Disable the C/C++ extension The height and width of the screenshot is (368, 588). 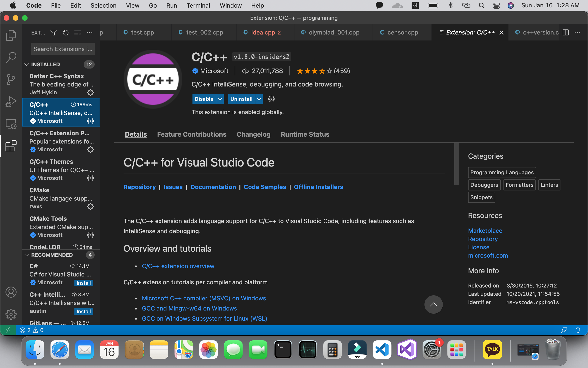204,99
